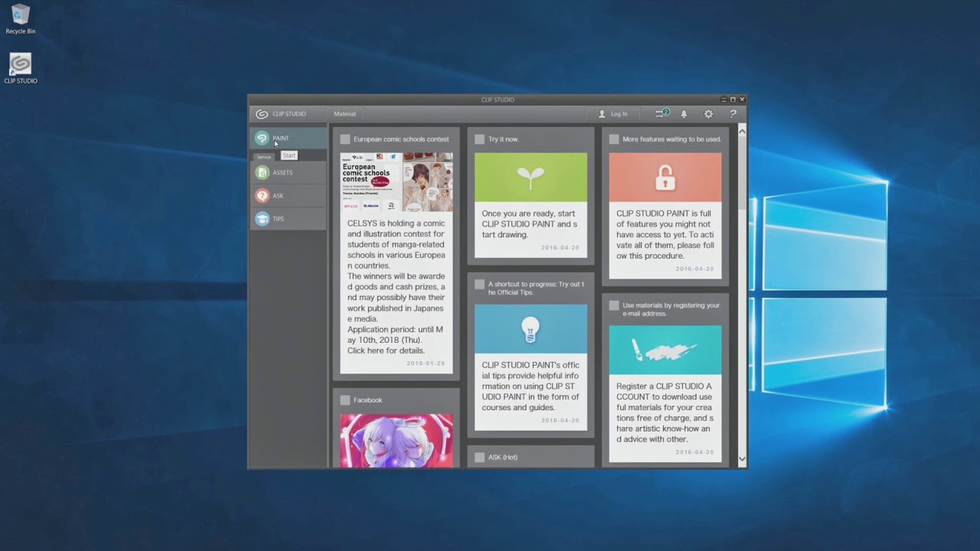Close the CLIP STUDIO window
980x551 pixels.
[x=742, y=99]
